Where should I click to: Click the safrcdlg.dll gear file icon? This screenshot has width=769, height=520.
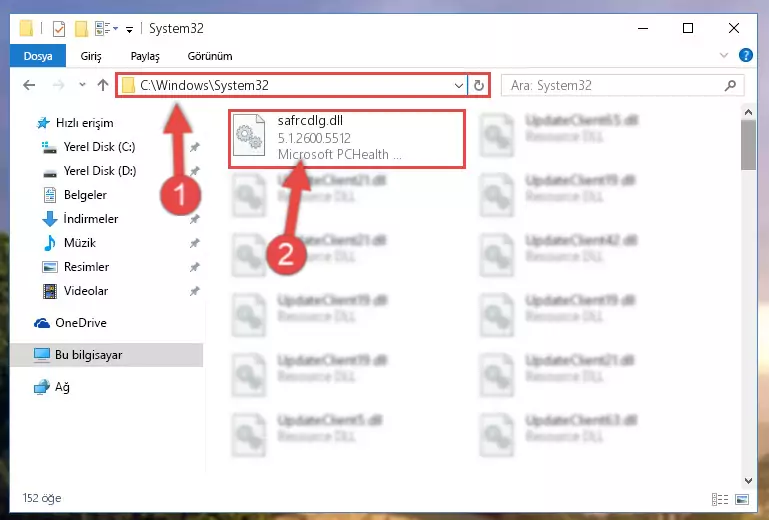click(249, 135)
